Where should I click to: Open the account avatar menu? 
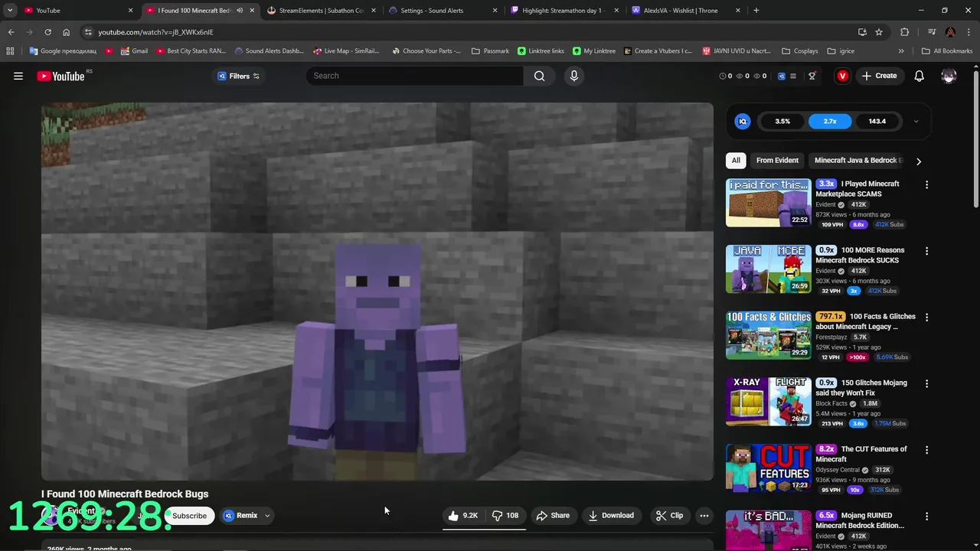[949, 76]
